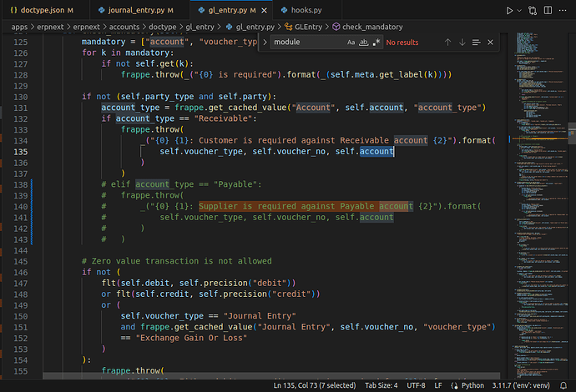The height and width of the screenshot is (392, 576).
Task: Expand the Replace toggle chevron in find widget
Action: pyautogui.click(x=265, y=42)
